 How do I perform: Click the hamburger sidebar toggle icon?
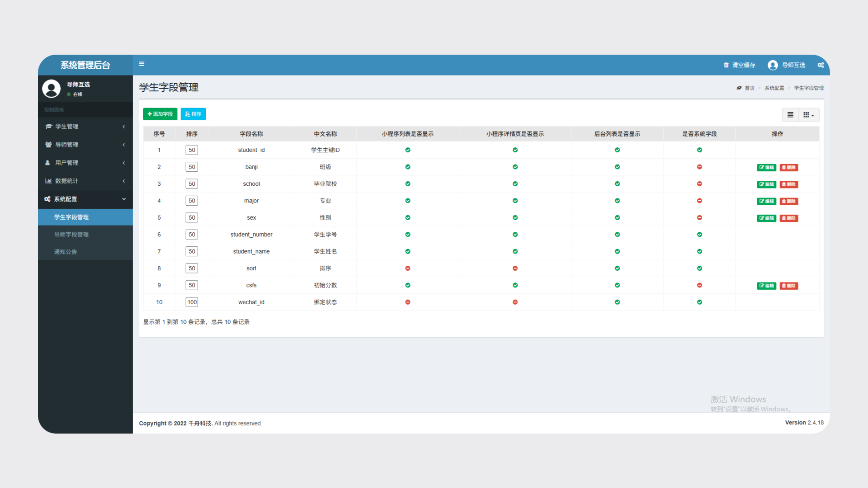[x=142, y=64]
